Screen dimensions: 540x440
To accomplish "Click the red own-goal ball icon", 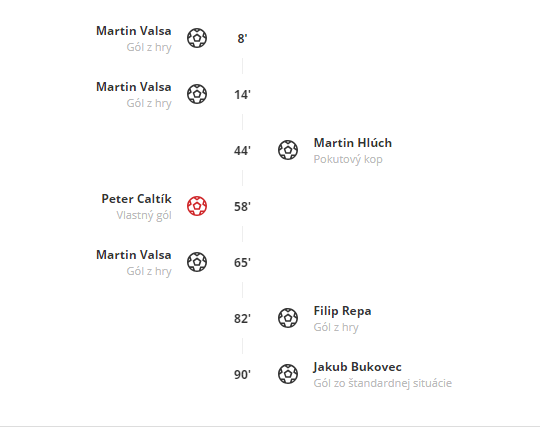I will tap(197, 206).
